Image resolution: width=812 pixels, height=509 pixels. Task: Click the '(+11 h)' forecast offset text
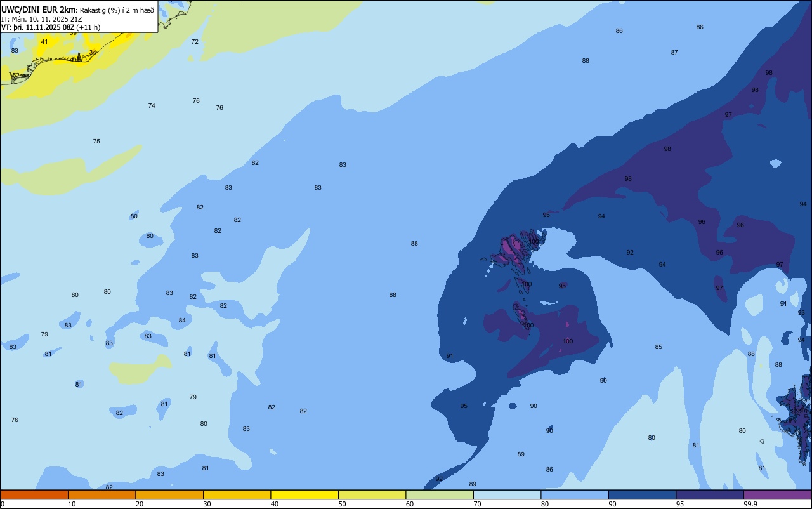[x=88, y=27]
